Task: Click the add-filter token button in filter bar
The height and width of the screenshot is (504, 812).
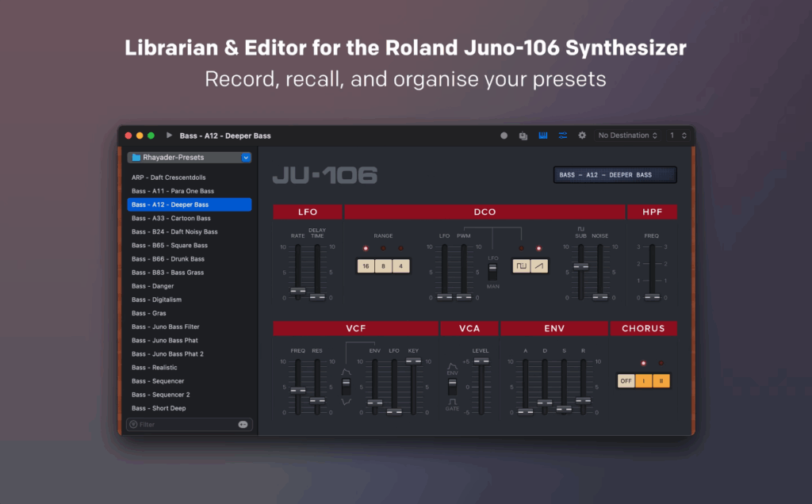Action: coord(243,424)
